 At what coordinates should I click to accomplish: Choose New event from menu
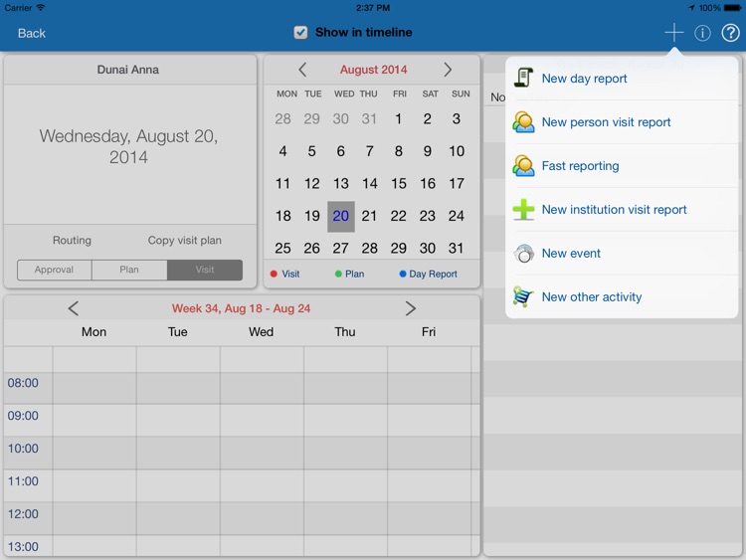622,253
